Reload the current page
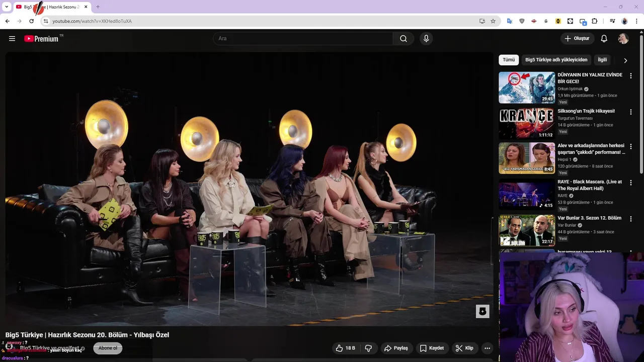 point(31,21)
